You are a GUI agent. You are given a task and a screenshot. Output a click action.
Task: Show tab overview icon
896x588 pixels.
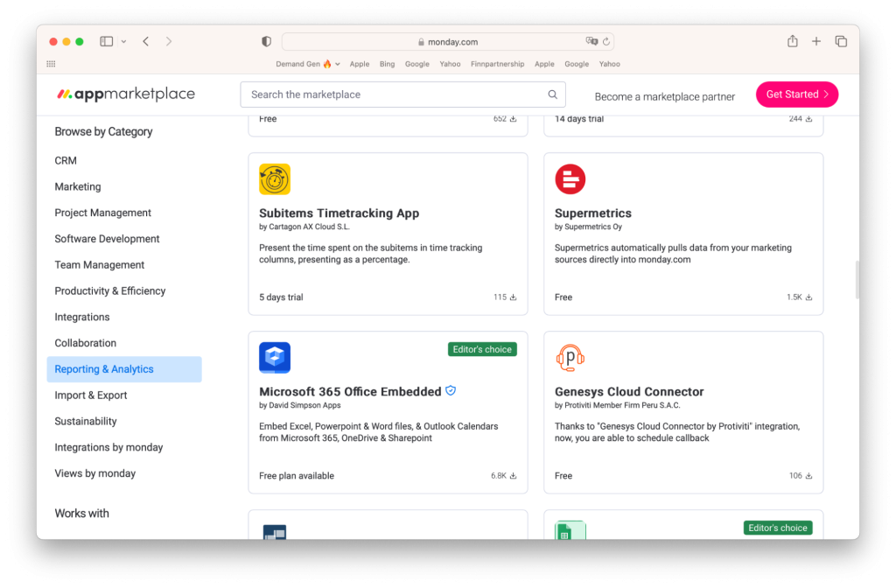click(x=841, y=41)
